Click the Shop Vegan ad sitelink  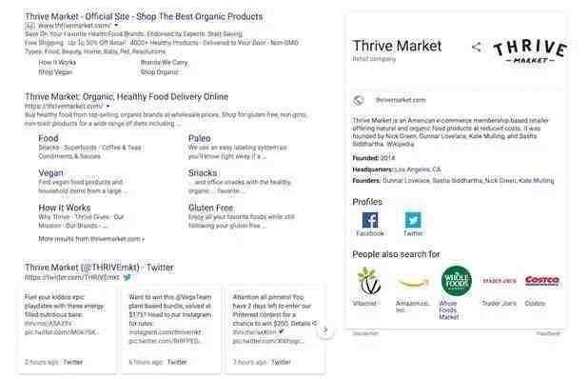(55, 72)
